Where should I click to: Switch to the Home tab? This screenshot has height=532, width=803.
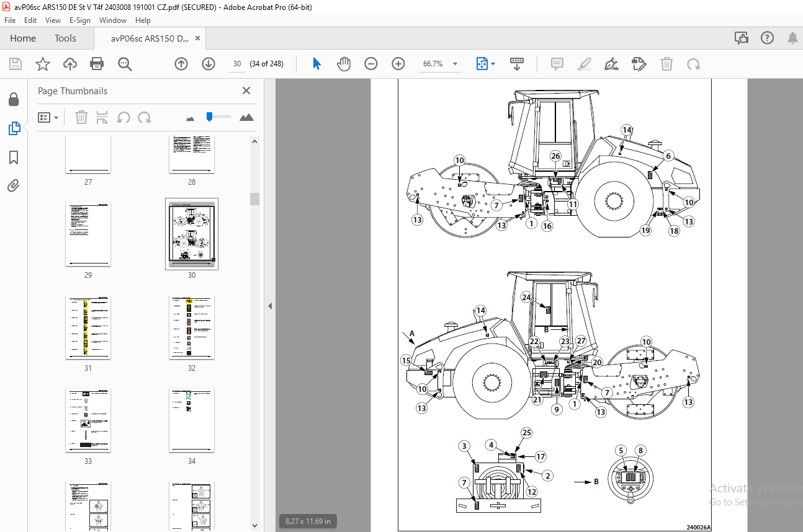pos(23,38)
